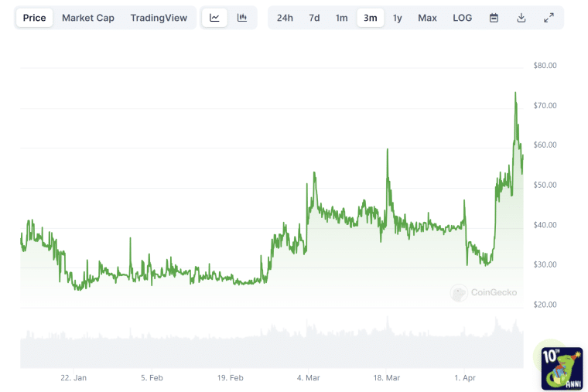Screen dimensions: 588x392
Task: Set chart range to Max
Action: (428, 18)
